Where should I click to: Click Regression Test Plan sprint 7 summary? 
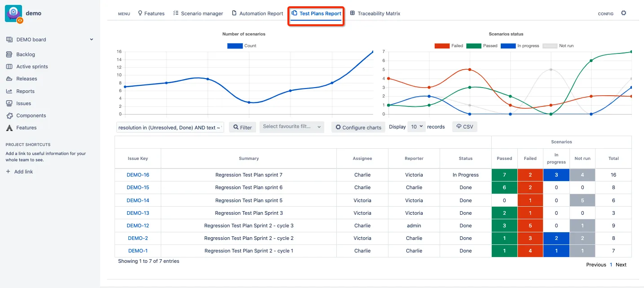[249, 175]
